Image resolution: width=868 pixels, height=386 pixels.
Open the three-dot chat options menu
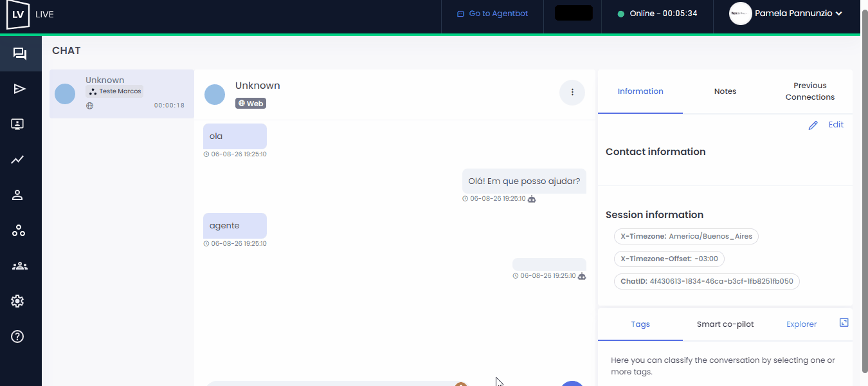pyautogui.click(x=572, y=93)
